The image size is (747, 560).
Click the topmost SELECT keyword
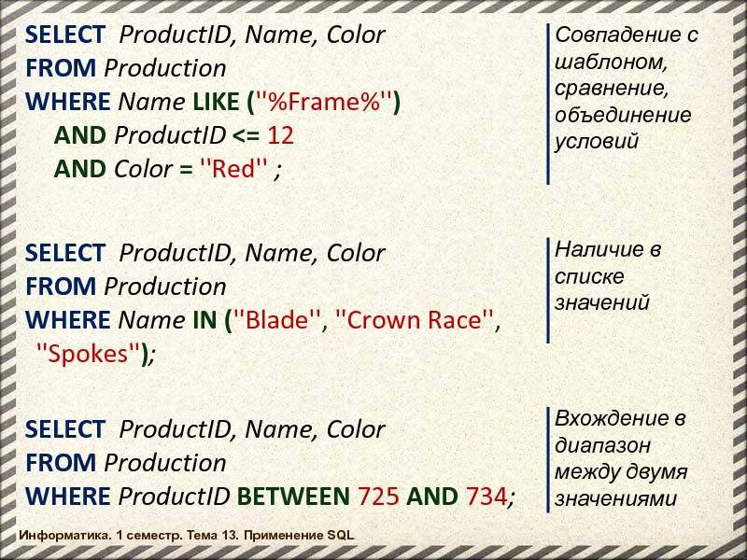[65, 35]
